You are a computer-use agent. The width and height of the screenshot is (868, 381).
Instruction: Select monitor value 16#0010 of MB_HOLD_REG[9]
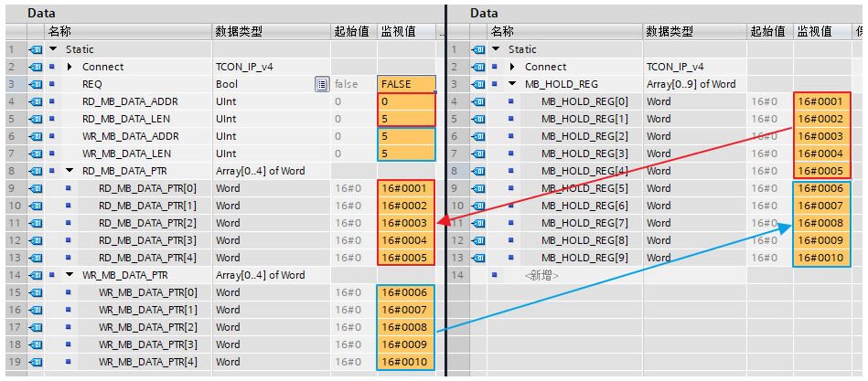[x=822, y=258]
